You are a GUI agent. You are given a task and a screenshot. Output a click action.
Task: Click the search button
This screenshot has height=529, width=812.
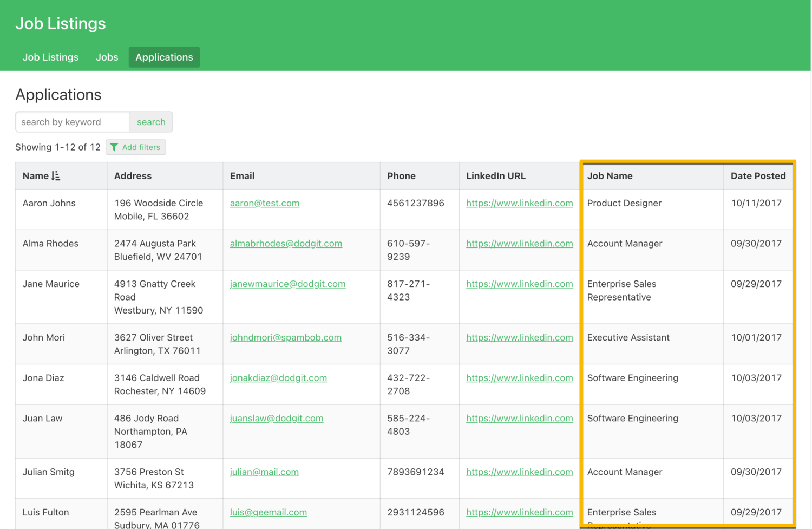pyautogui.click(x=151, y=122)
